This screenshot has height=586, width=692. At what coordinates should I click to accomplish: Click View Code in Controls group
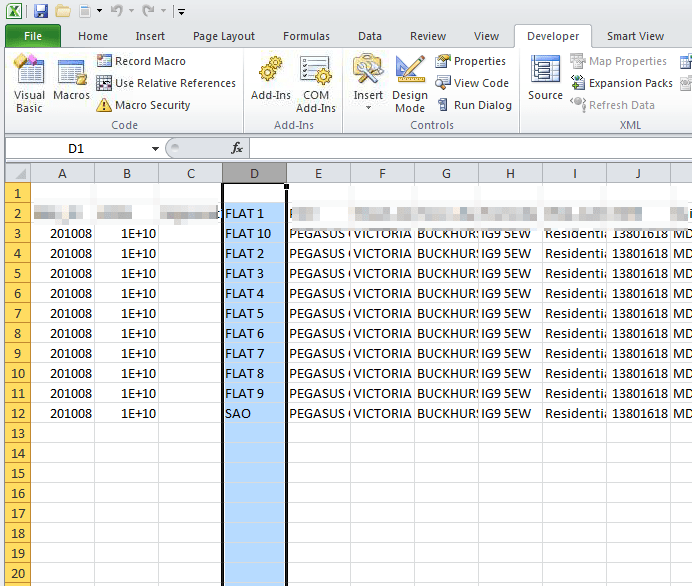(472, 83)
